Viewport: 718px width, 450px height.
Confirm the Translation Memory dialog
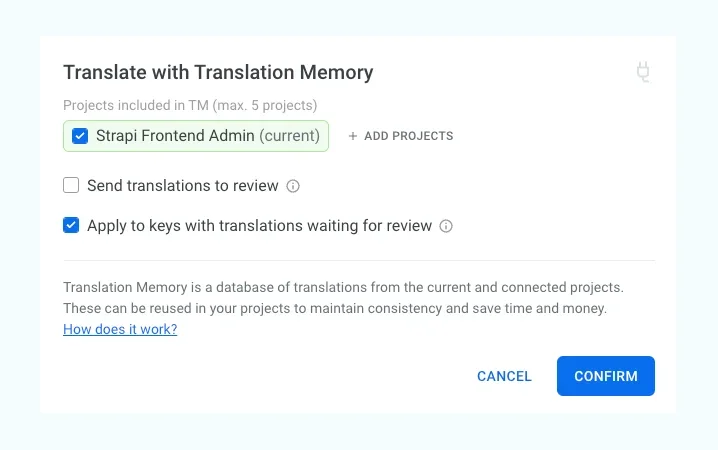click(606, 376)
